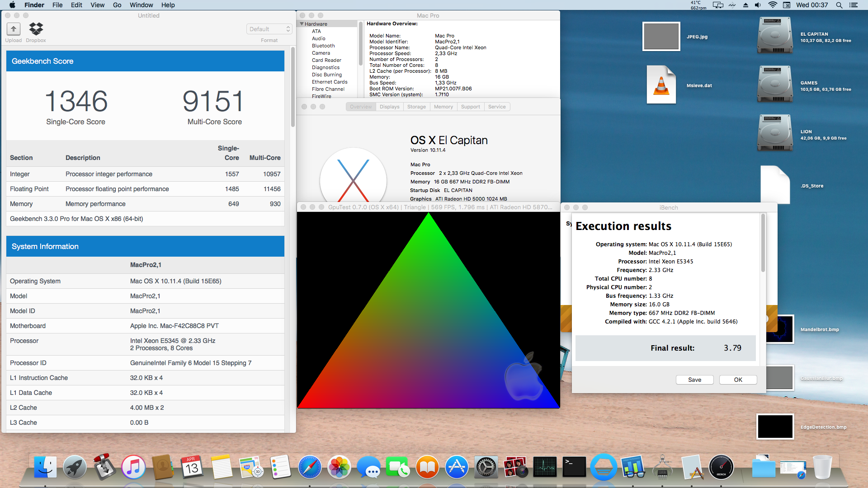Click the volume icon in menu bar
This screenshot has height=488, width=868.
click(x=758, y=5)
